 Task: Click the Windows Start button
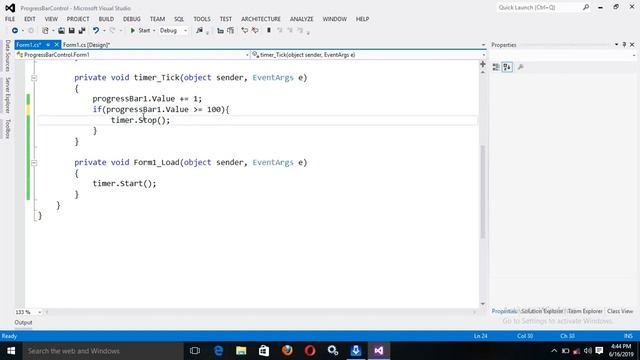(x=11, y=351)
